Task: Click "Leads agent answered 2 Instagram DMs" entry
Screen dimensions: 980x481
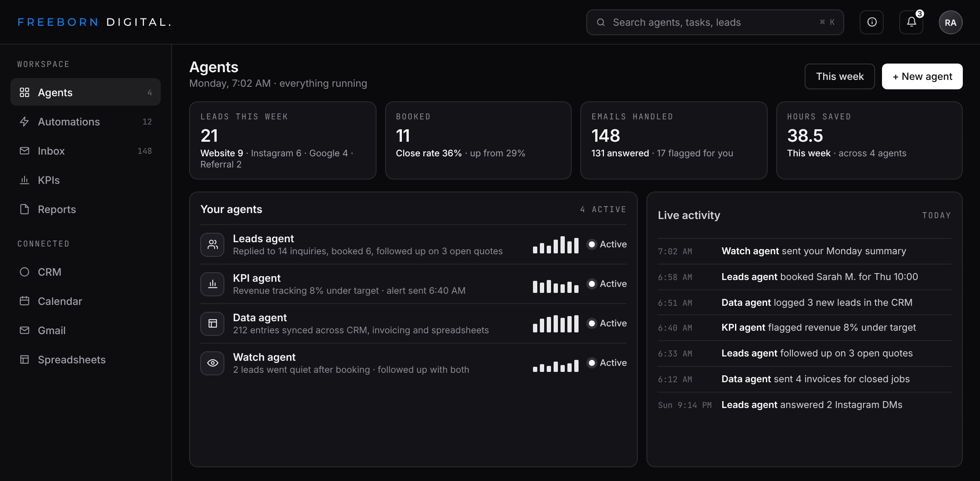Action: 804,405
